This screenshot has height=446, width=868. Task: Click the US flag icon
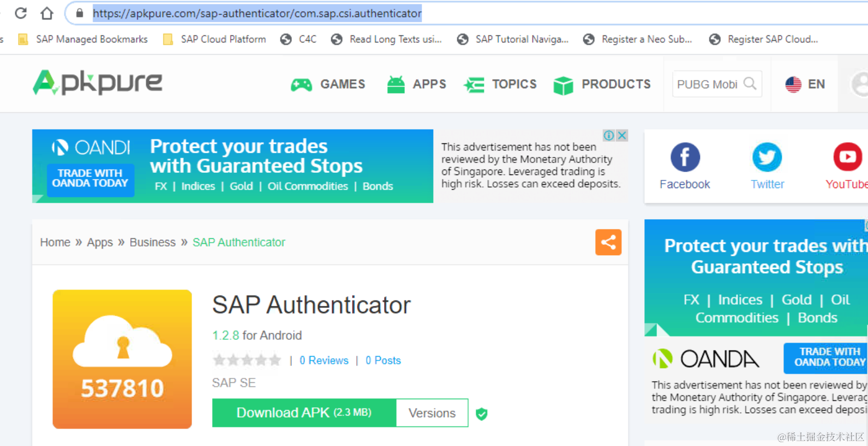tap(793, 84)
